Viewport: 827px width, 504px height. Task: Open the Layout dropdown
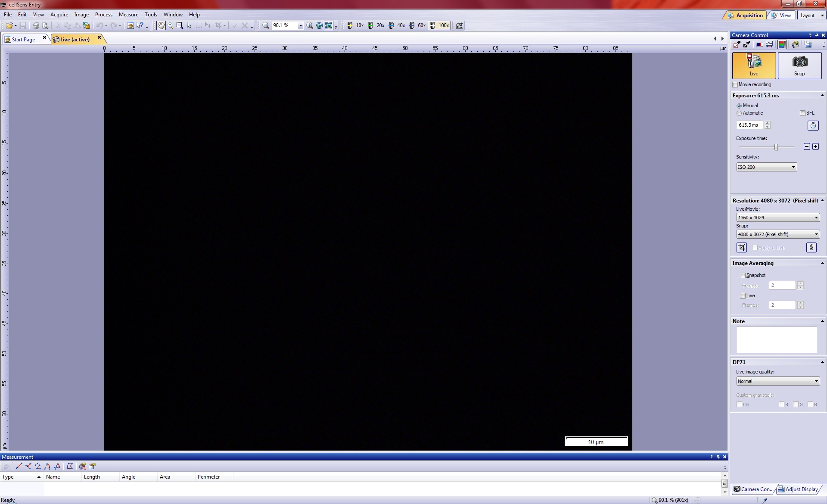811,16
